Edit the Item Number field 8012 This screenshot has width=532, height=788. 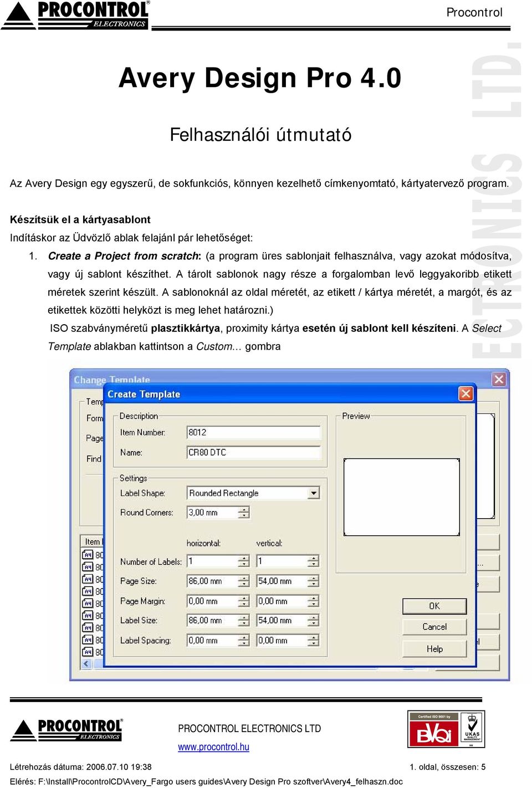(x=254, y=432)
